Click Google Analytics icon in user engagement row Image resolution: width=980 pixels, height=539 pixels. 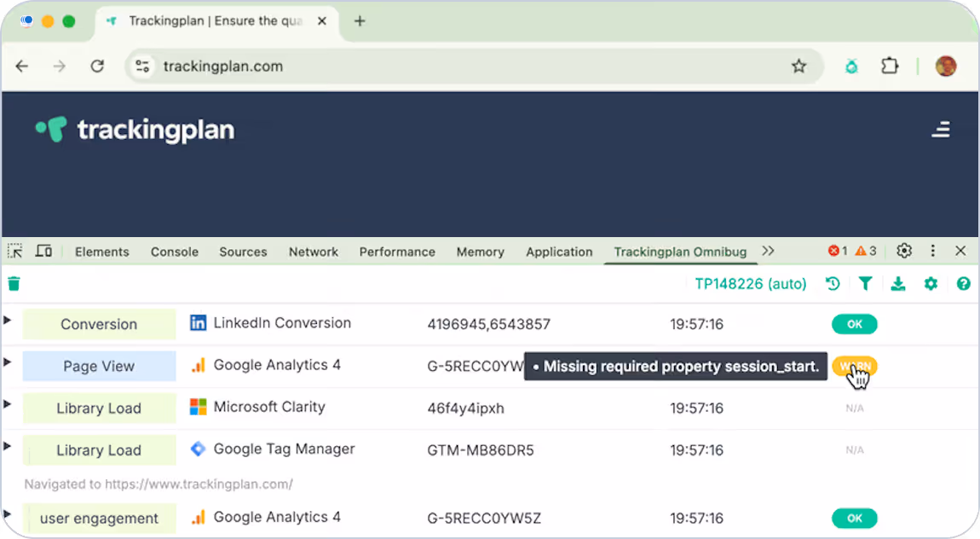(198, 517)
